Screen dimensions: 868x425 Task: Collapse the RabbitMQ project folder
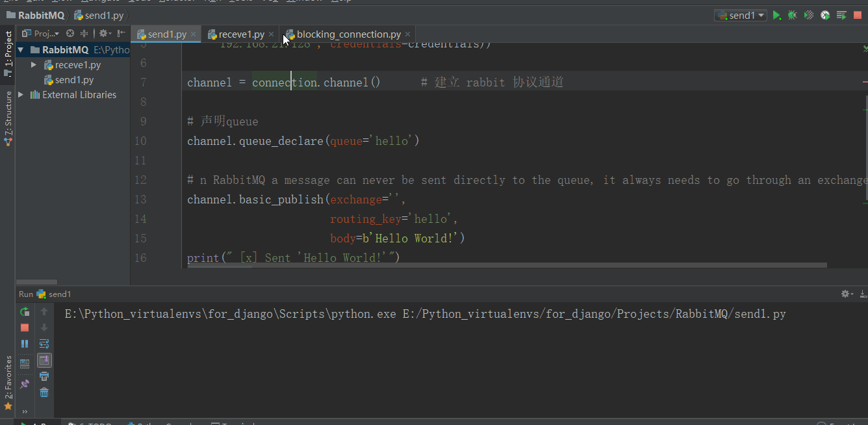pyautogui.click(x=21, y=49)
